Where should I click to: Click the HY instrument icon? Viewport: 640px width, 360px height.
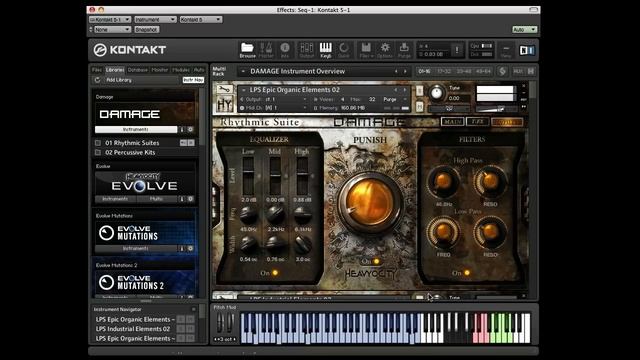click(x=224, y=105)
